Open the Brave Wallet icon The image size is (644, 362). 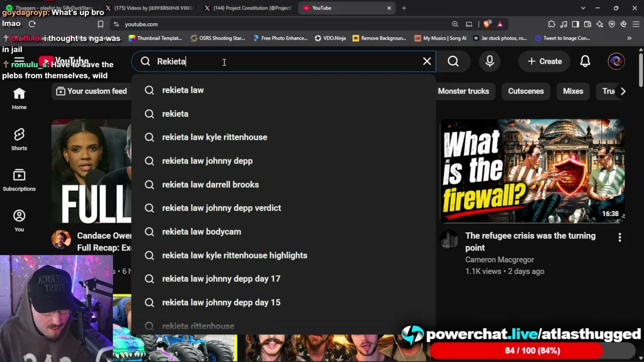pos(588,24)
